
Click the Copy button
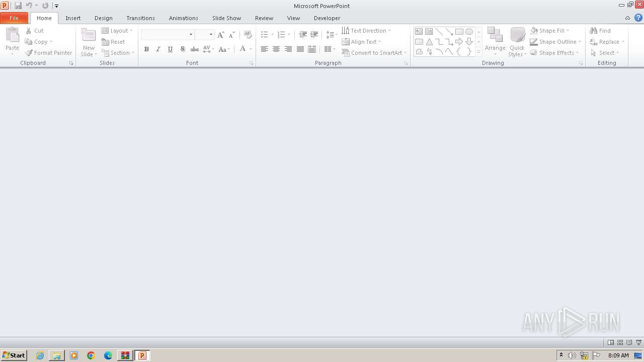tap(38, 42)
